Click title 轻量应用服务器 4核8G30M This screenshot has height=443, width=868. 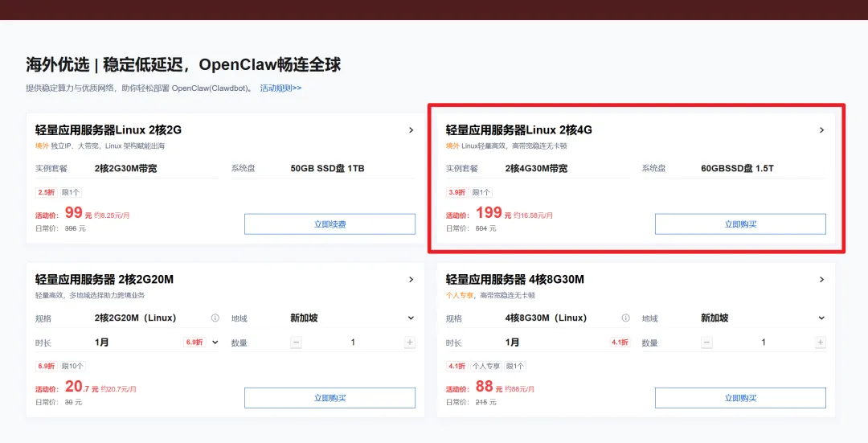[x=515, y=280]
